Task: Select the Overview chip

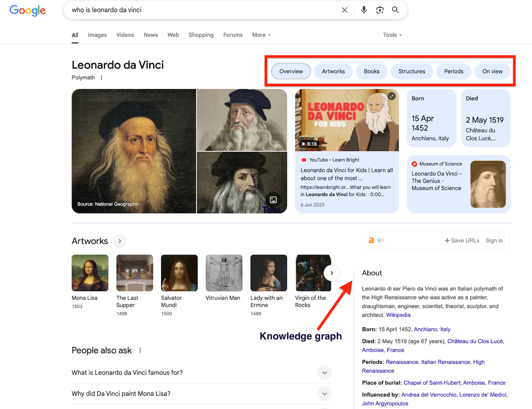Action: 291,71
